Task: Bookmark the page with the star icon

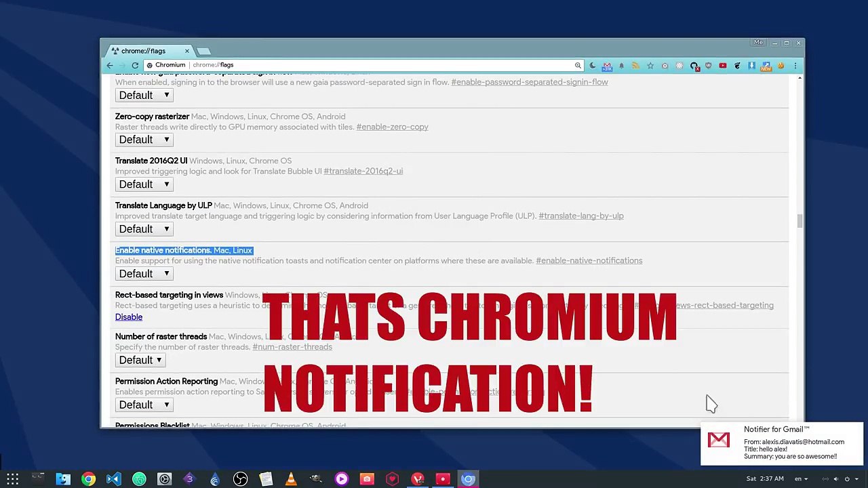Action: 650,66
